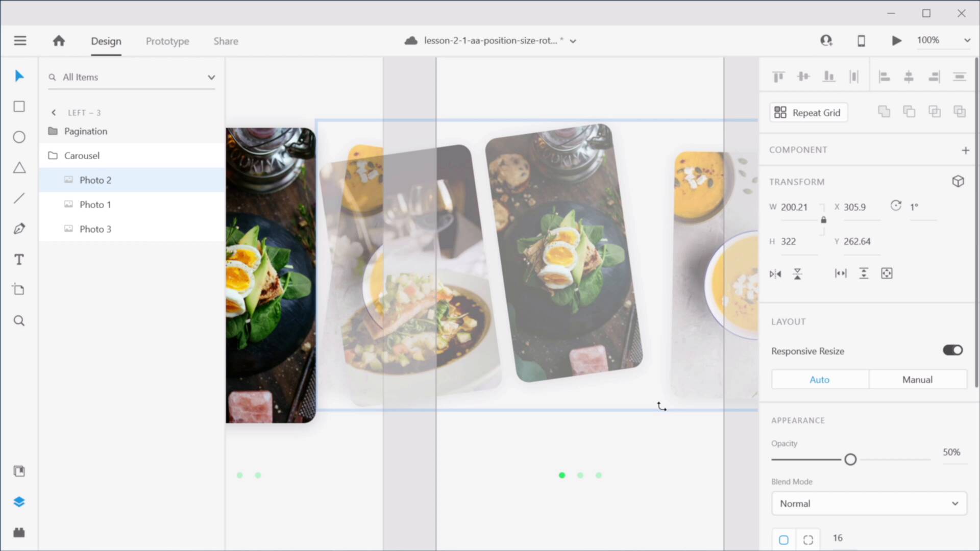
Task: Toggle fixed width constraint
Action: [841, 273]
